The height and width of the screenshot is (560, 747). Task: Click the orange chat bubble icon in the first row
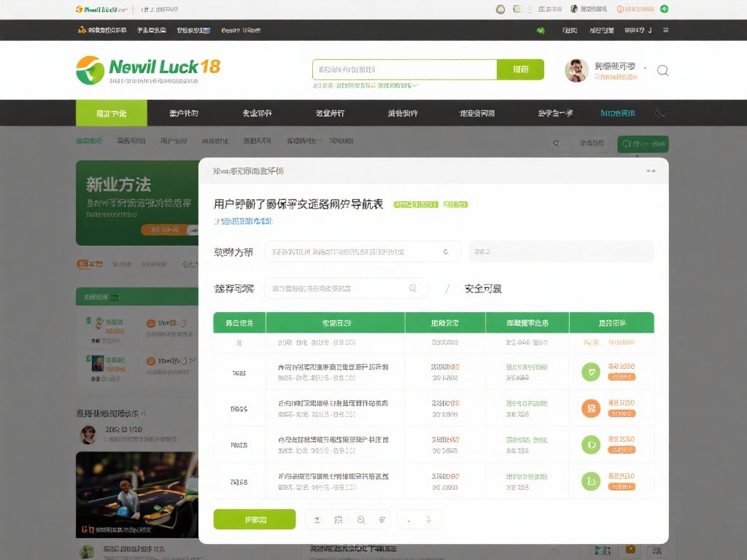click(x=591, y=372)
